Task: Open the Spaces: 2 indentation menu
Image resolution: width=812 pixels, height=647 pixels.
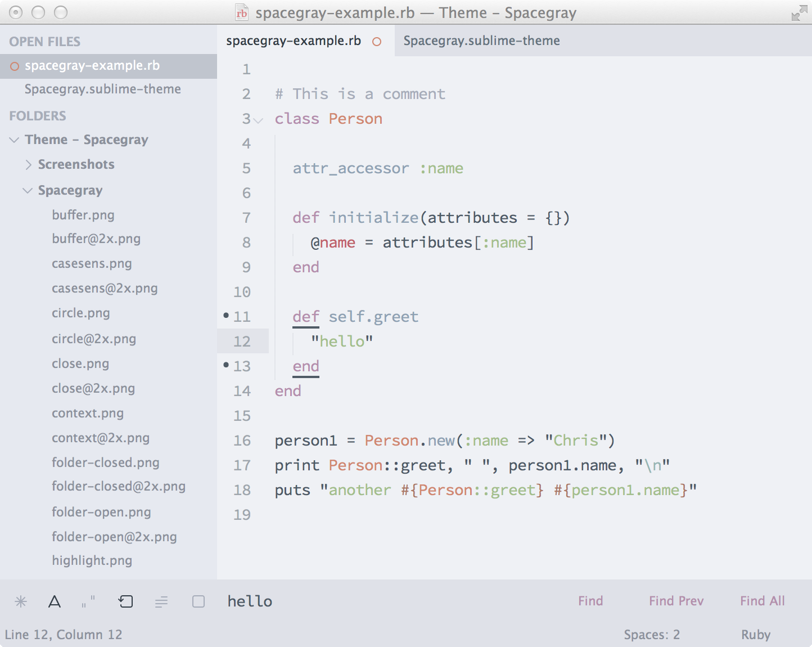Action: tap(652, 635)
